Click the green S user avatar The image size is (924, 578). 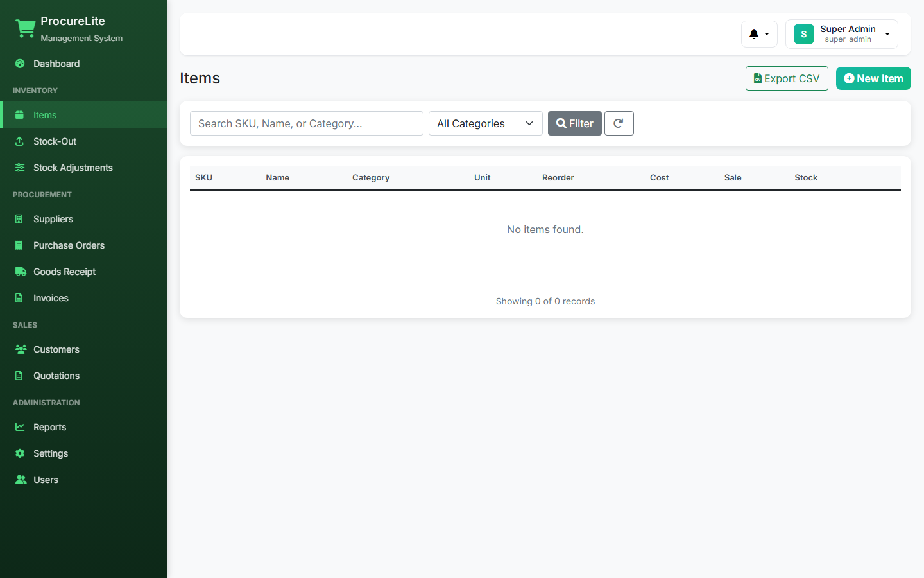tap(804, 34)
